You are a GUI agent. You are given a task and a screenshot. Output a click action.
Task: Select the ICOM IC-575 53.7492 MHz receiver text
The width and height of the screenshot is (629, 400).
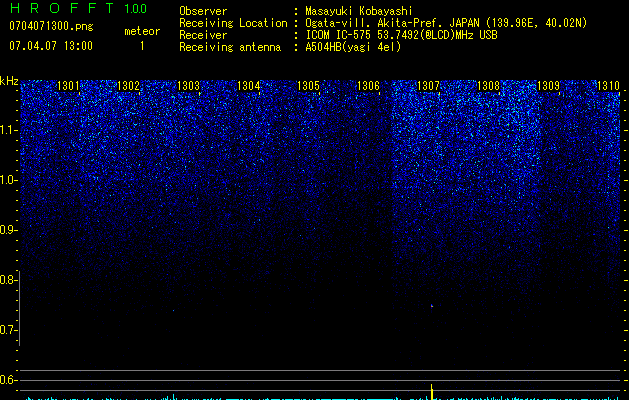[x=401, y=35]
